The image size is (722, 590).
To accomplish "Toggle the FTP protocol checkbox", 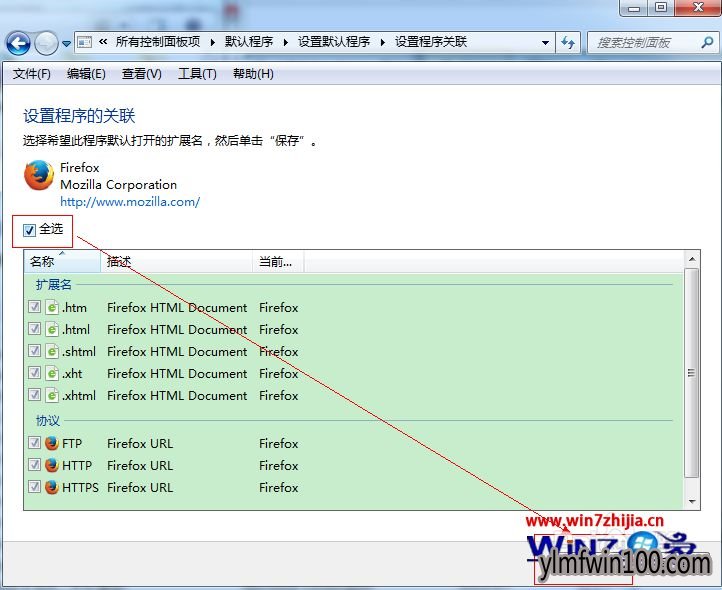I will click(x=34, y=443).
